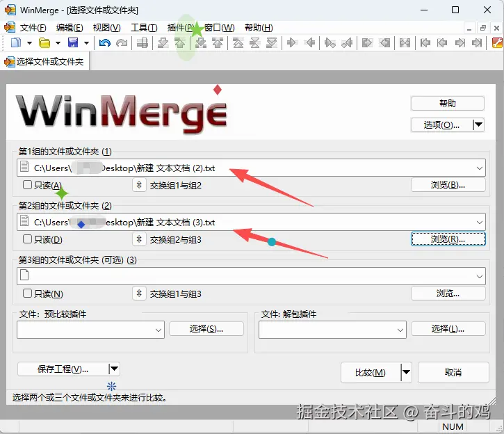The width and height of the screenshot is (504, 434).
Task: Click the Last Difference icon
Action: [x=272, y=42]
